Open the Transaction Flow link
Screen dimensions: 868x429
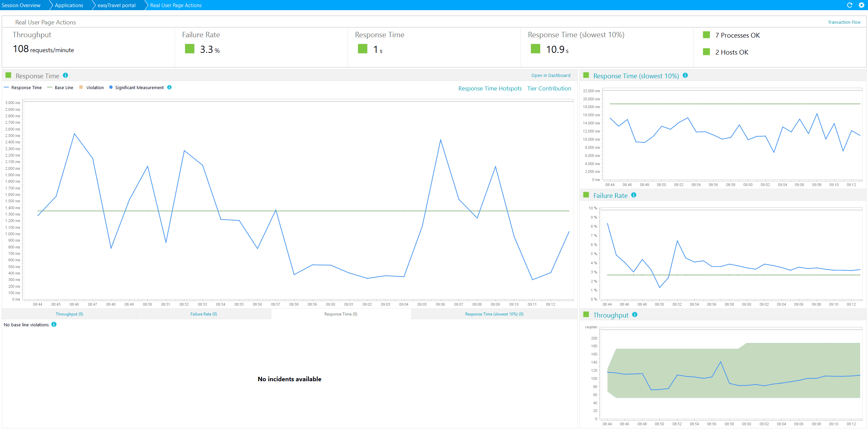click(844, 22)
